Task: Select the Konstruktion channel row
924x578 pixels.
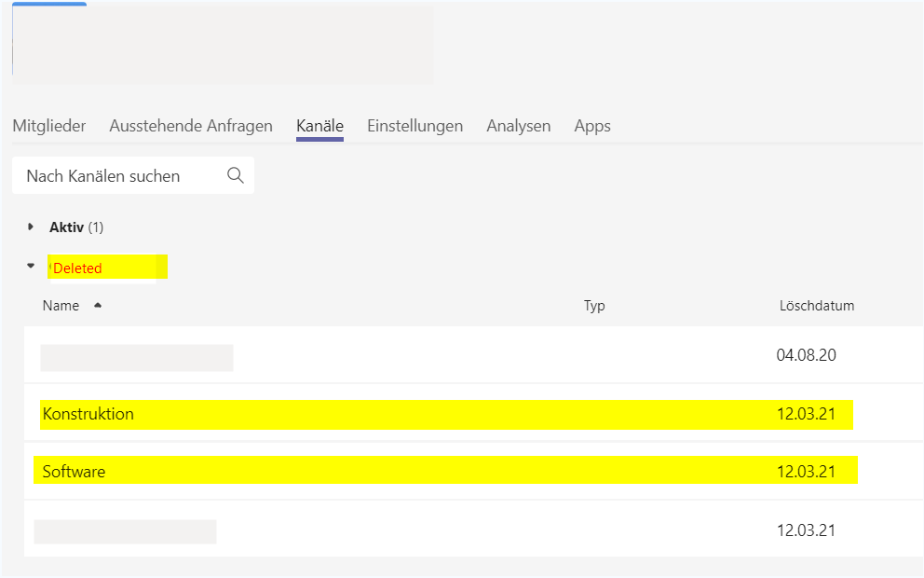Action: point(474,413)
